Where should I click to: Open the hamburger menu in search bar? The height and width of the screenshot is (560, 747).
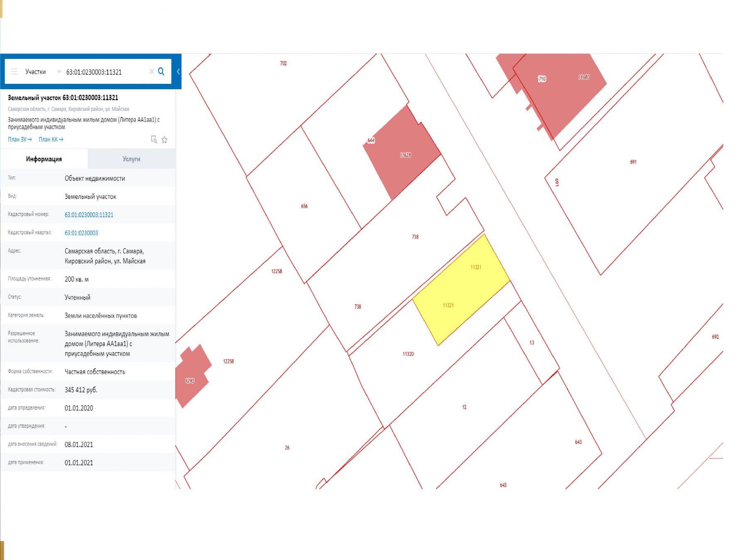(x=14, y=72)
